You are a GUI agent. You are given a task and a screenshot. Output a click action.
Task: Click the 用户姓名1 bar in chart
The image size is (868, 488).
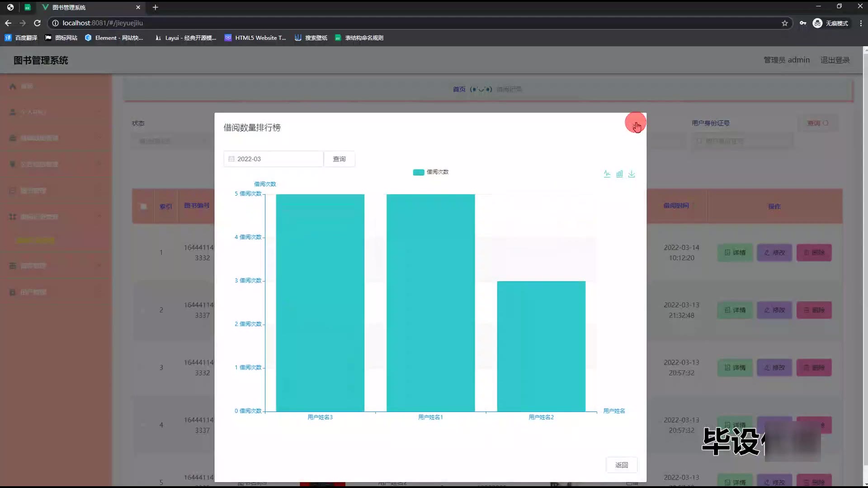[430, 303]
